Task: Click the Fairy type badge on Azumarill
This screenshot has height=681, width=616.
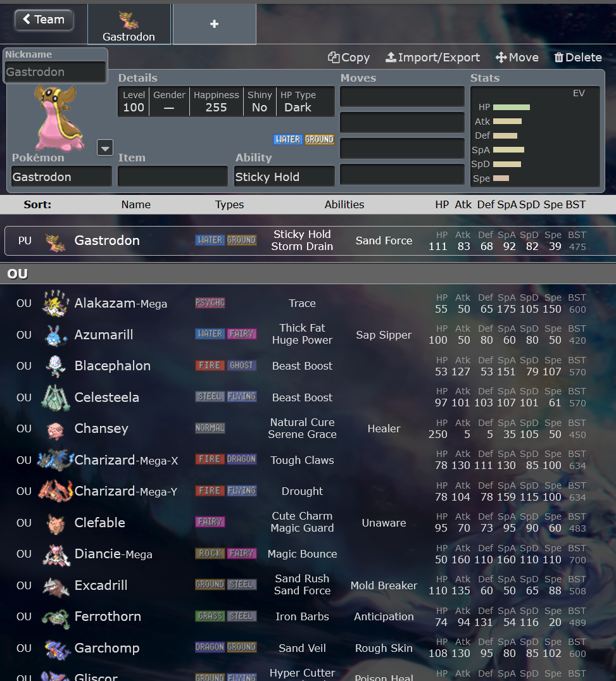Action: coord(242,334)
